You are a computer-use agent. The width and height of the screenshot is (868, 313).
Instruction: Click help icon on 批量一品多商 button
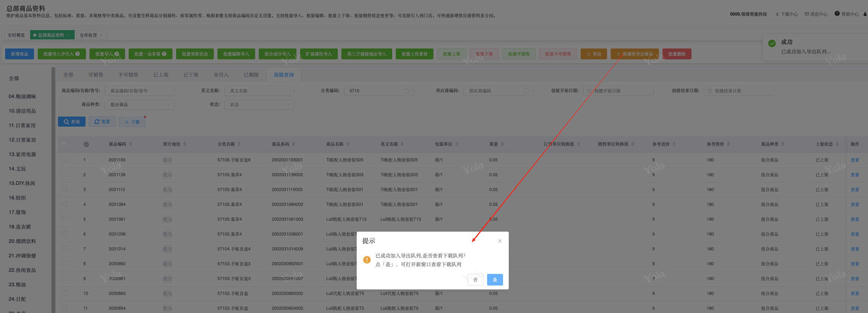point(164,54)
